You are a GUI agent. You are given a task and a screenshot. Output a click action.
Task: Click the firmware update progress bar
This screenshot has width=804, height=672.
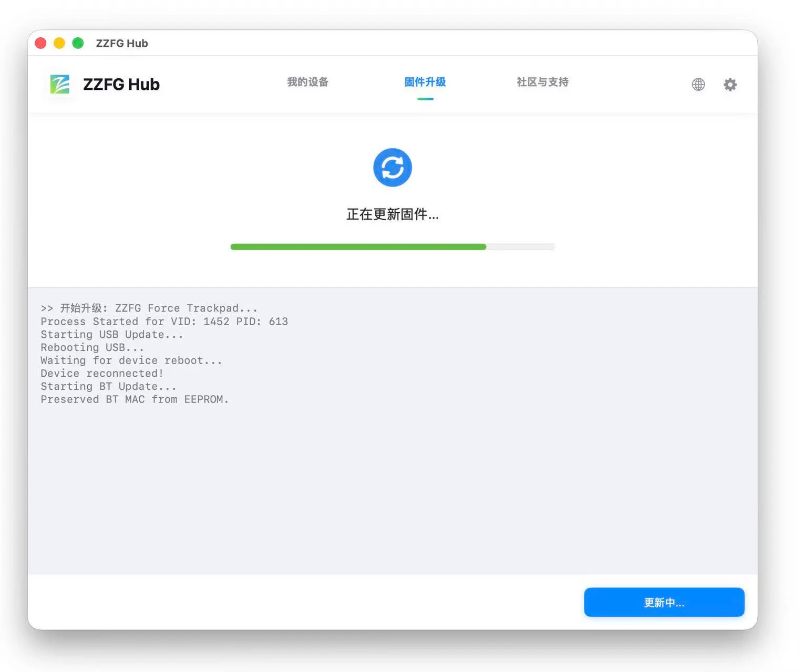point(392,246)
